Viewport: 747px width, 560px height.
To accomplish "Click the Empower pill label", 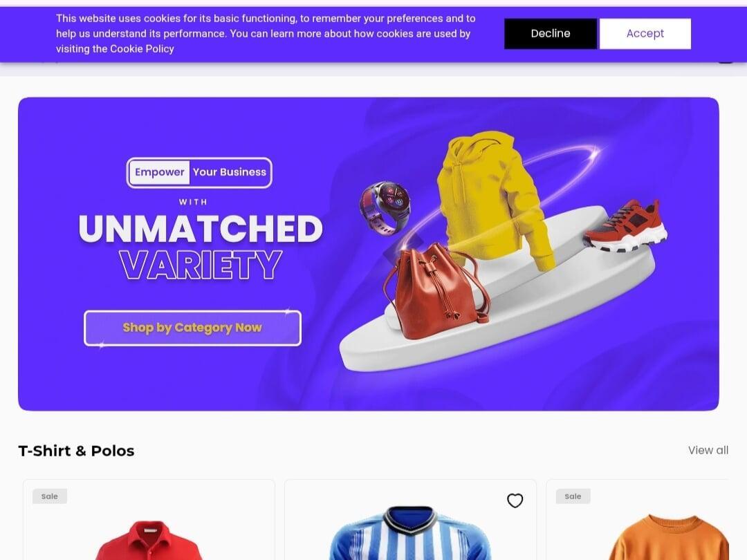I will (159, 172).
